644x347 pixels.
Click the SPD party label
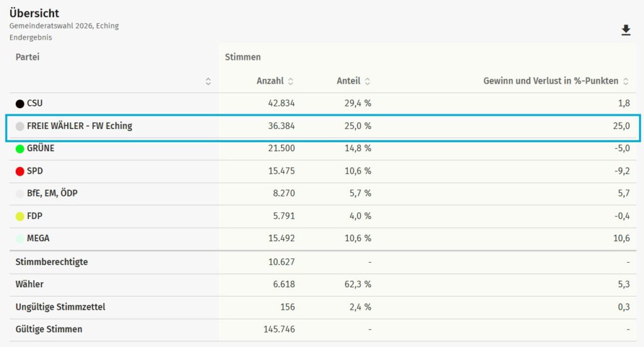pos(35,171)
